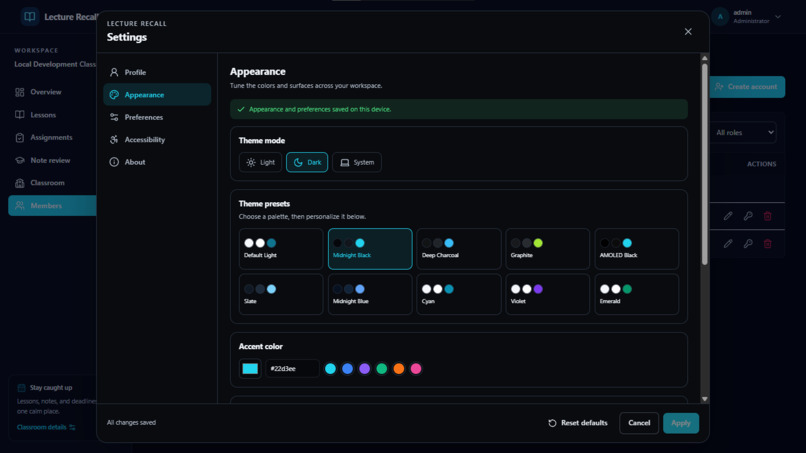Cancel the settings dialog

pos(639,423)
